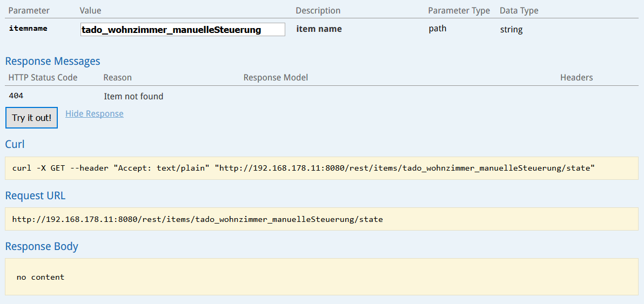
Task: Click the Request URL heading
Action: (x=35, y=195)
